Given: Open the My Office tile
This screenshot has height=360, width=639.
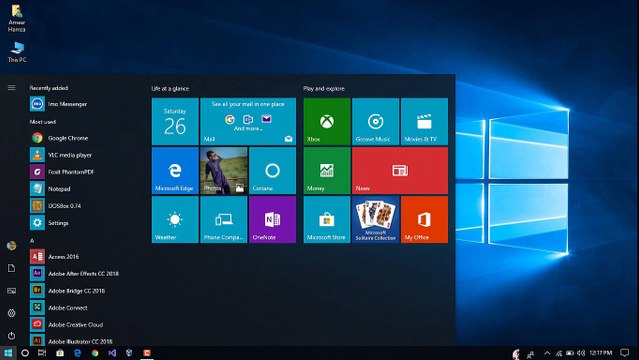Looking at the screenshot, I should point(424,220).
